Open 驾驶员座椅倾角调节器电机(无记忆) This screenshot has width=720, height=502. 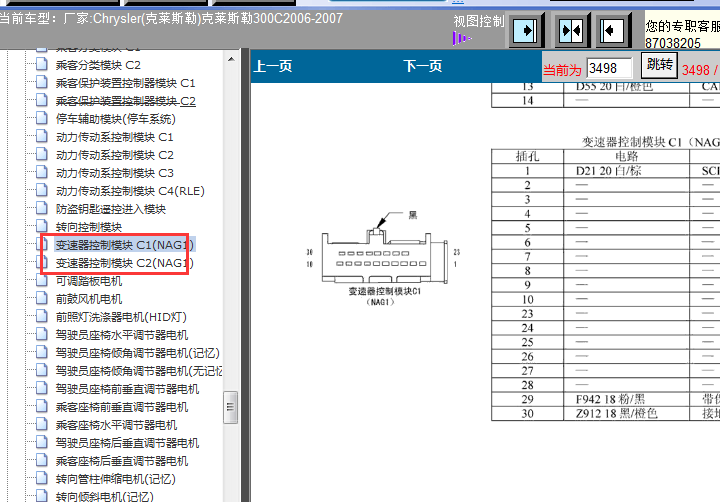(x=139, y=371)
